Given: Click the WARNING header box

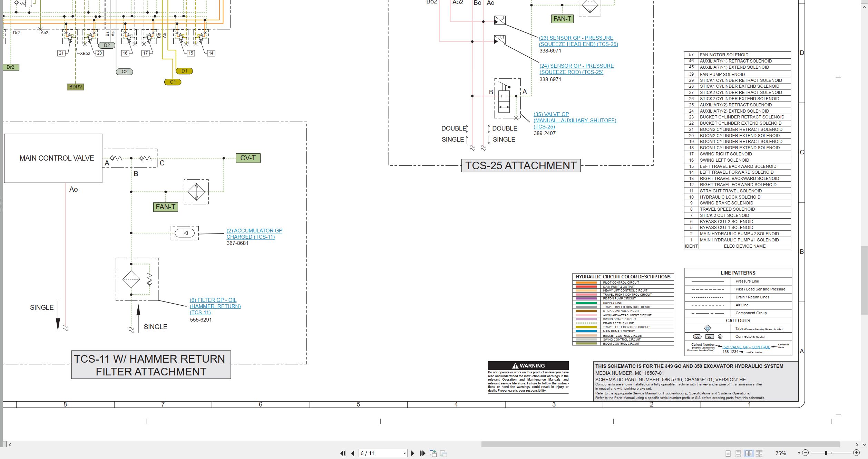Looking at the screenshot, I should pos(528,365).
